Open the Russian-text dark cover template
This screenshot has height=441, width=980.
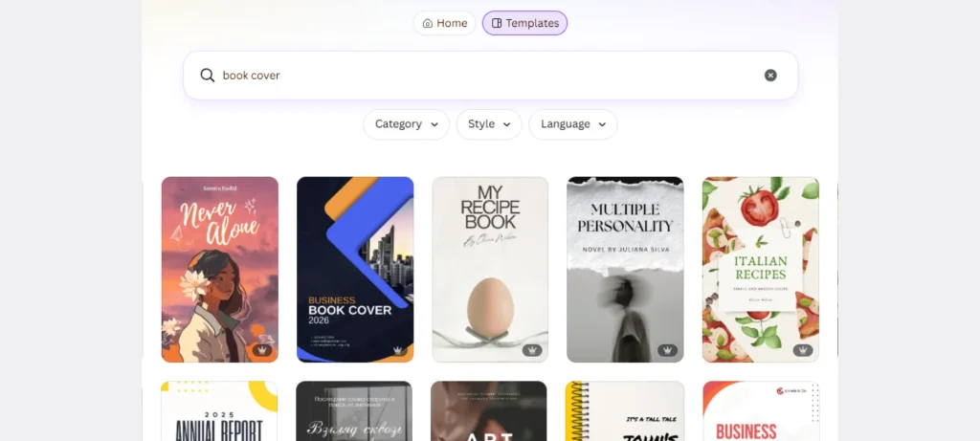point(354,411)
